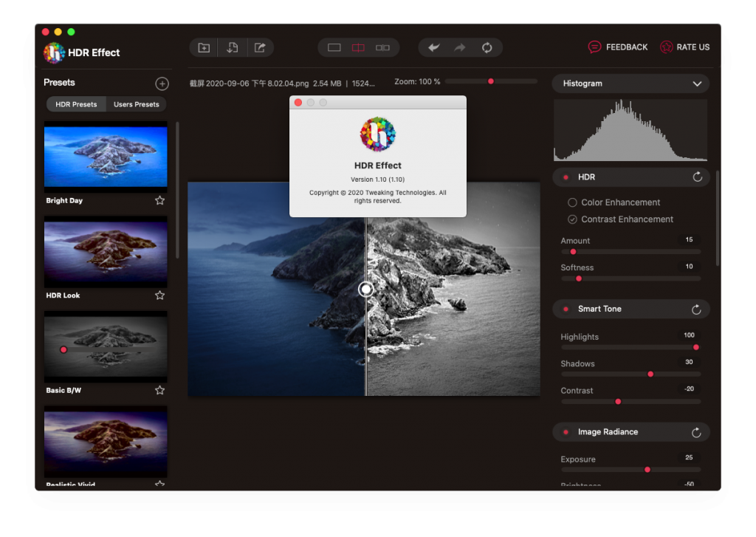756x537 pixels.
Task: Reset the Image Radiance section
Action: [x=696, y=432]
